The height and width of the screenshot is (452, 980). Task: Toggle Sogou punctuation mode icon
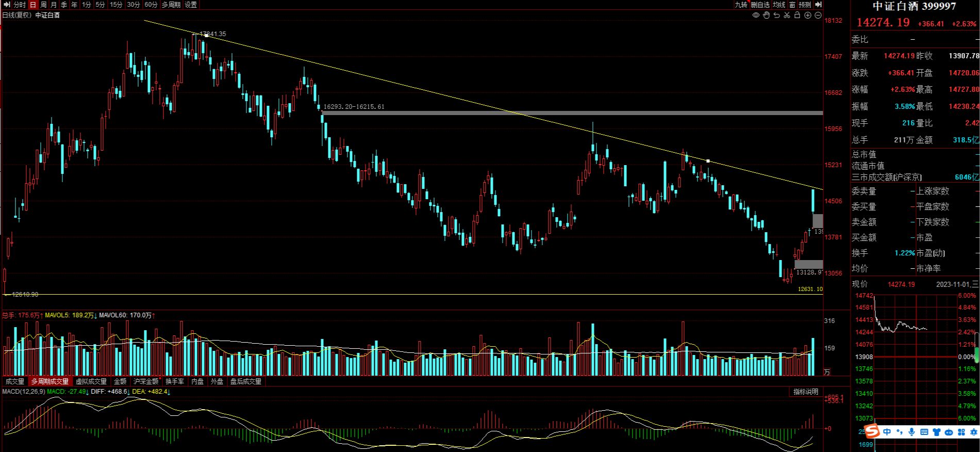(900, 432)
